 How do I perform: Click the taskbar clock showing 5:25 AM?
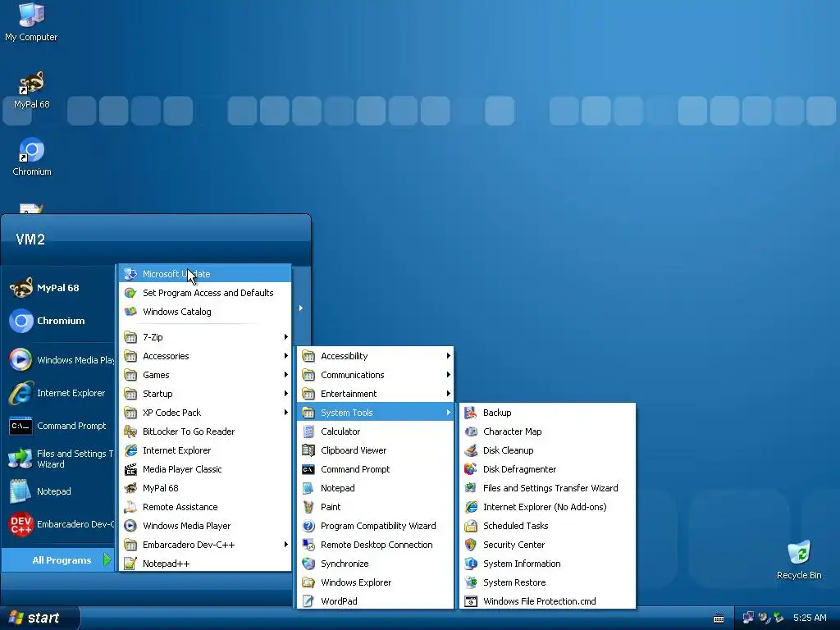(810, 618)
